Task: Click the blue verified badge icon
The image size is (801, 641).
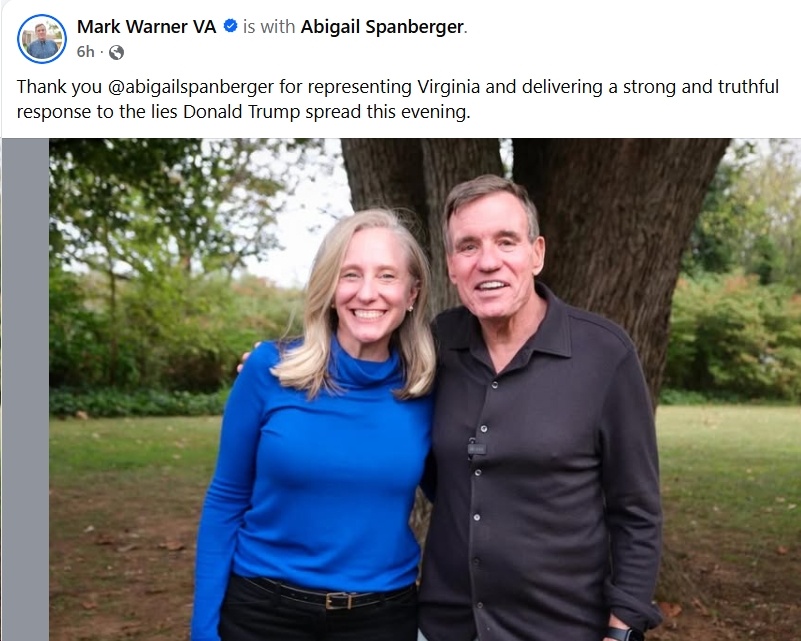Action: 230,26
